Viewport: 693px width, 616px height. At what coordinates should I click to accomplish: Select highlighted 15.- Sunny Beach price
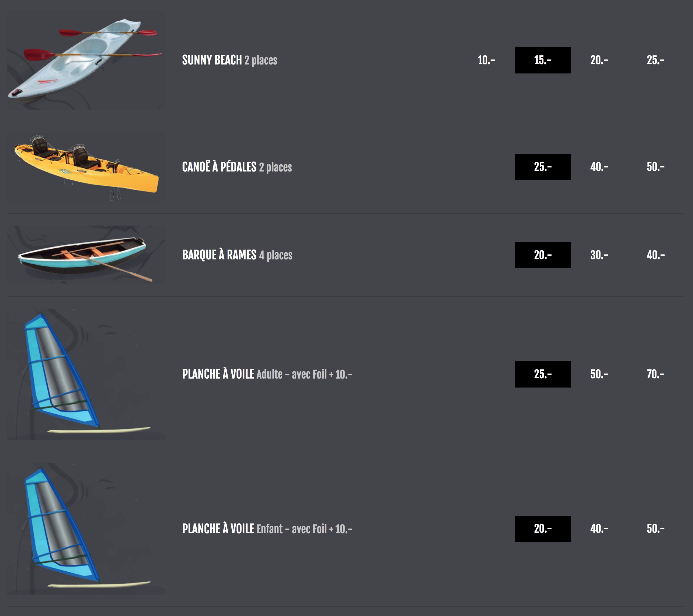click(x=543, y=60)
